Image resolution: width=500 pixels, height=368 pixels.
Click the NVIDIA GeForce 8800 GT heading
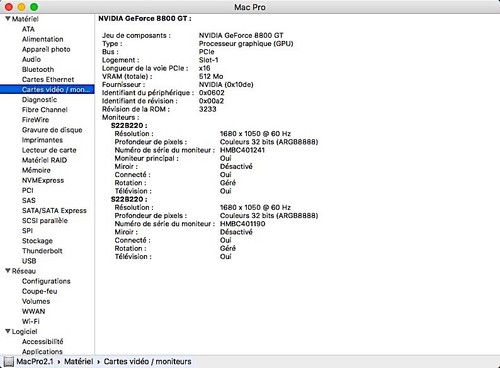point(145,19)
